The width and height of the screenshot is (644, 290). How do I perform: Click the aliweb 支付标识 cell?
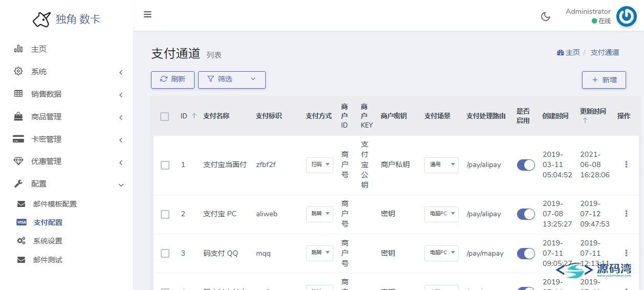(267, 214)
